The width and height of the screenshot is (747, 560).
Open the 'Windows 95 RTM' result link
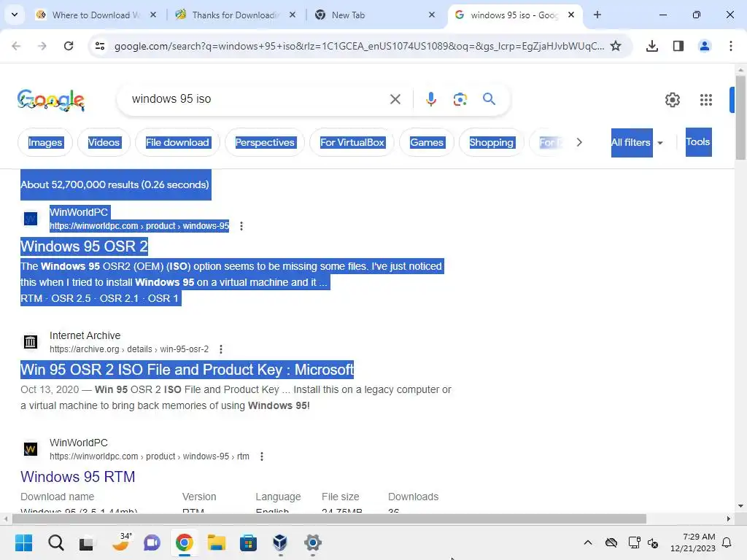coord(77,477)
